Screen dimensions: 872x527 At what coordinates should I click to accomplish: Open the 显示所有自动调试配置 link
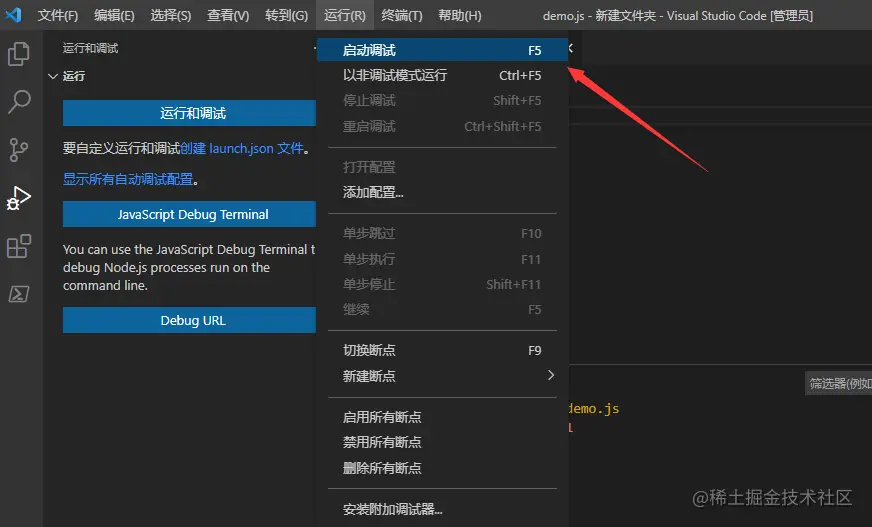point(128,179)
